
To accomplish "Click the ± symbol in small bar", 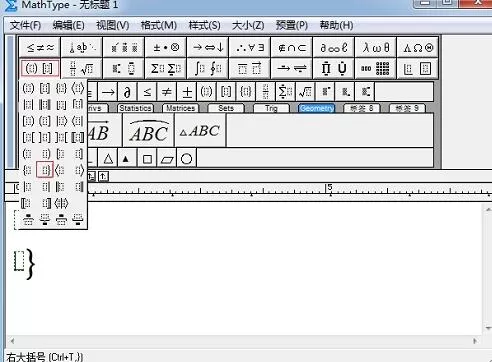I will pos(187,92).
